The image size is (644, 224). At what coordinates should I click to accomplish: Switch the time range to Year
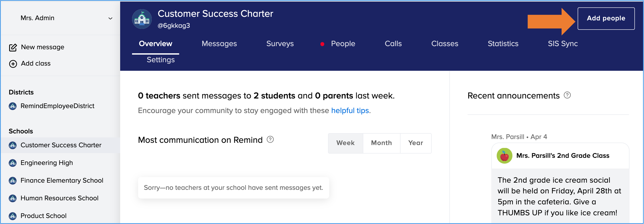tap(415, 143)
